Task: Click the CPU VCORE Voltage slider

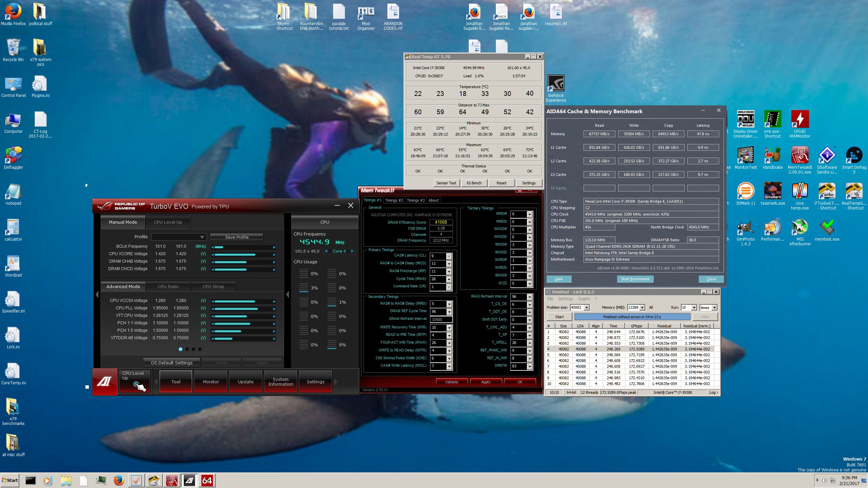Action: 243,255
